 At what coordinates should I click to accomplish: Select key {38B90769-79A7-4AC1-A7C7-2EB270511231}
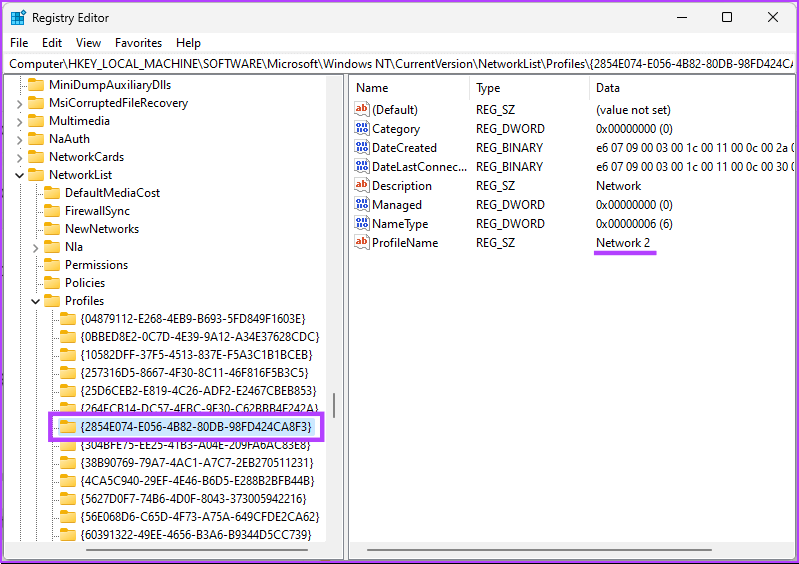(197, 463)
